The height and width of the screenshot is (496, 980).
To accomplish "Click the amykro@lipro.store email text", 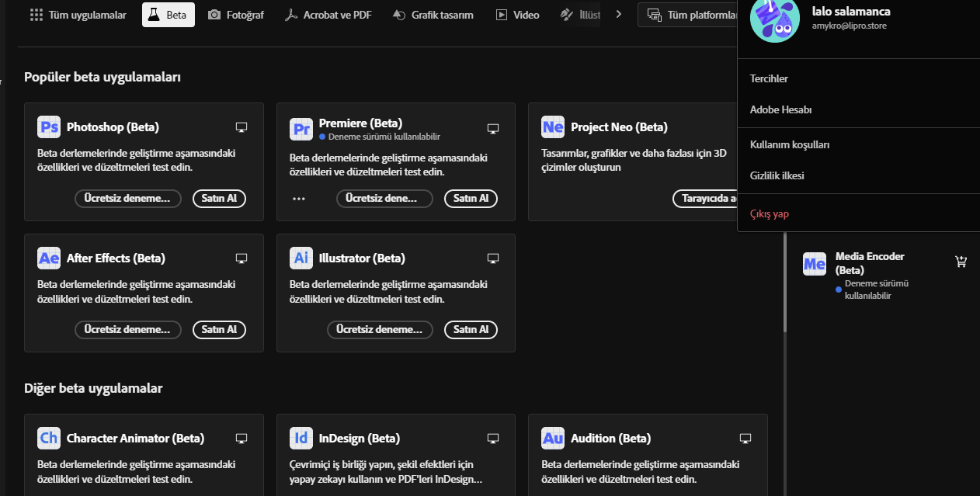I will coord(850,26).
